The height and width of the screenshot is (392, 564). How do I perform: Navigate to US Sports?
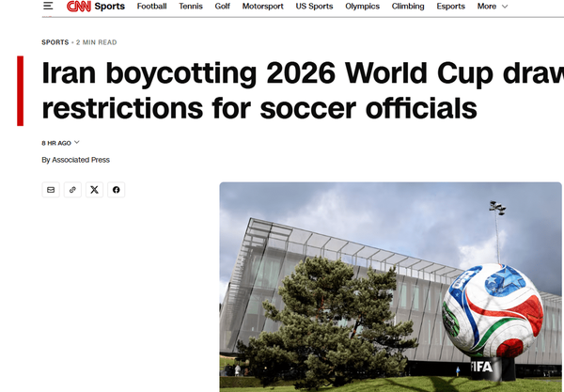tap(314, 7)
